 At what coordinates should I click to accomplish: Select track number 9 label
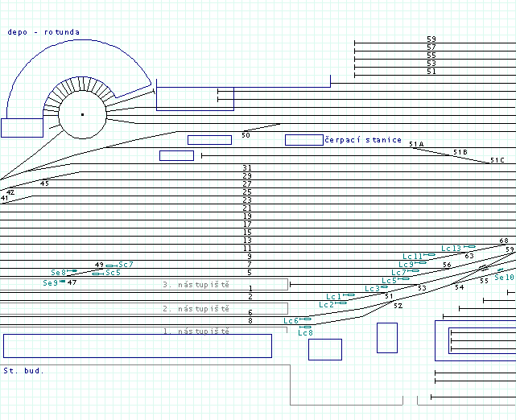[250, 256]
